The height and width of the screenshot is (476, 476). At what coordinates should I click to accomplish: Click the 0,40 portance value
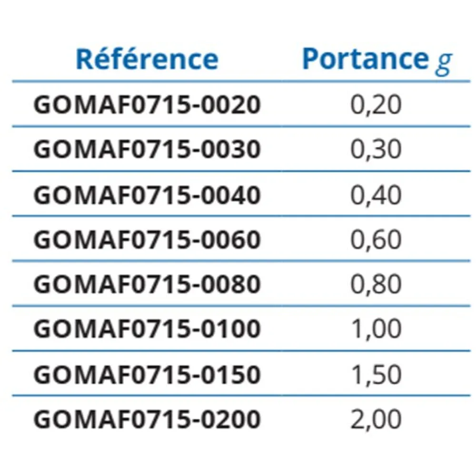click(x=376, y=195)
